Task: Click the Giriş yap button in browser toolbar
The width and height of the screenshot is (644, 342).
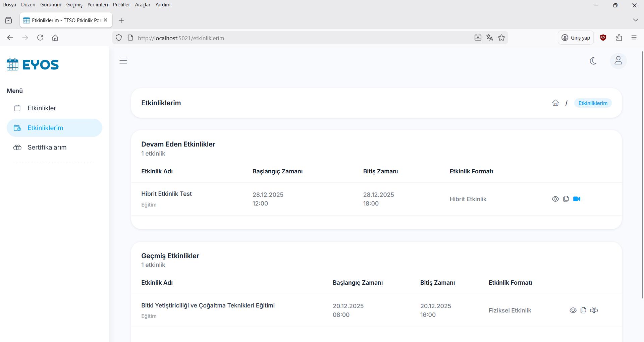Action: click(576, 38)
